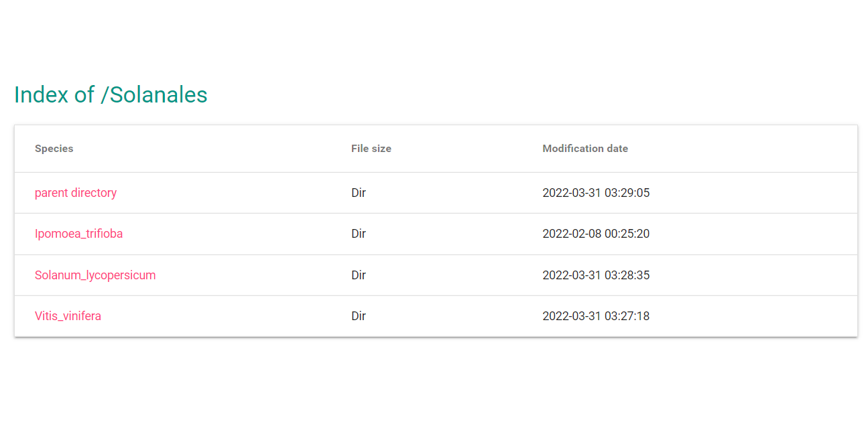Click the time 03:28:35 in Solanum_lycopersicum's row
This screenshot has height=434, width=868.
point(627,275)
